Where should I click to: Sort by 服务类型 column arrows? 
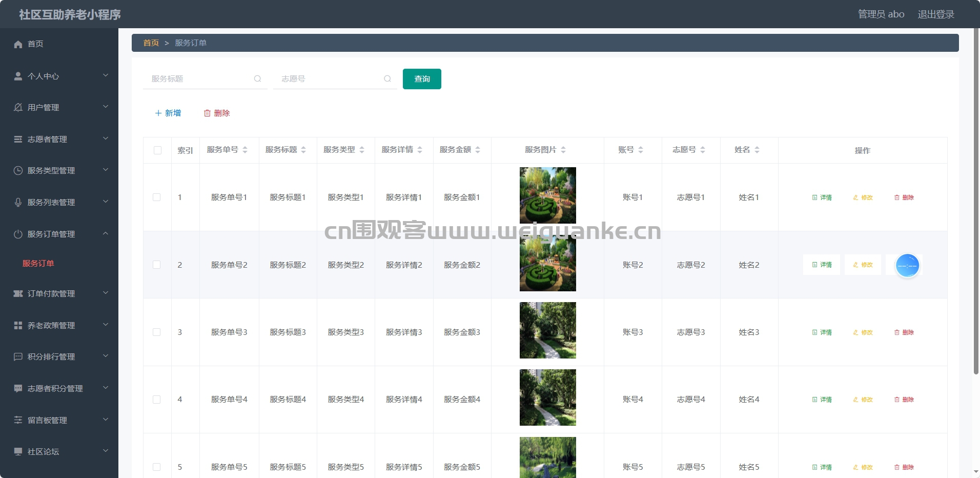[x=362, y=150]
